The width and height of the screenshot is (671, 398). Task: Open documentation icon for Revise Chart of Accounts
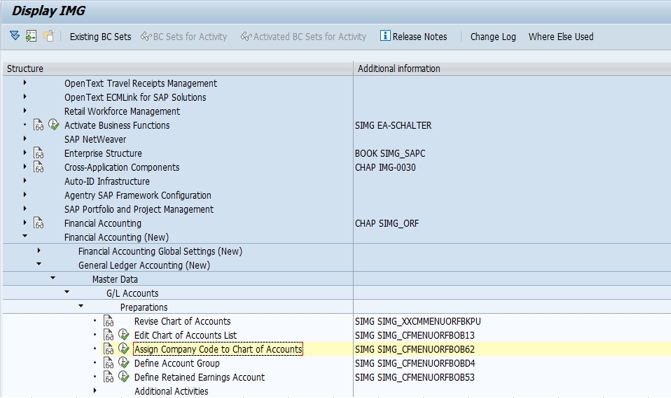pos(109,321)
